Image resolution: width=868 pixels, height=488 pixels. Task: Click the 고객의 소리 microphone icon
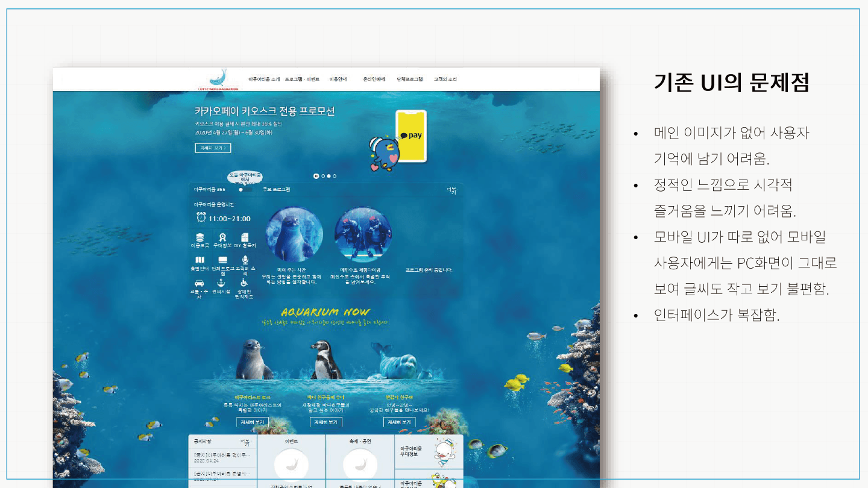pos(245,260)
